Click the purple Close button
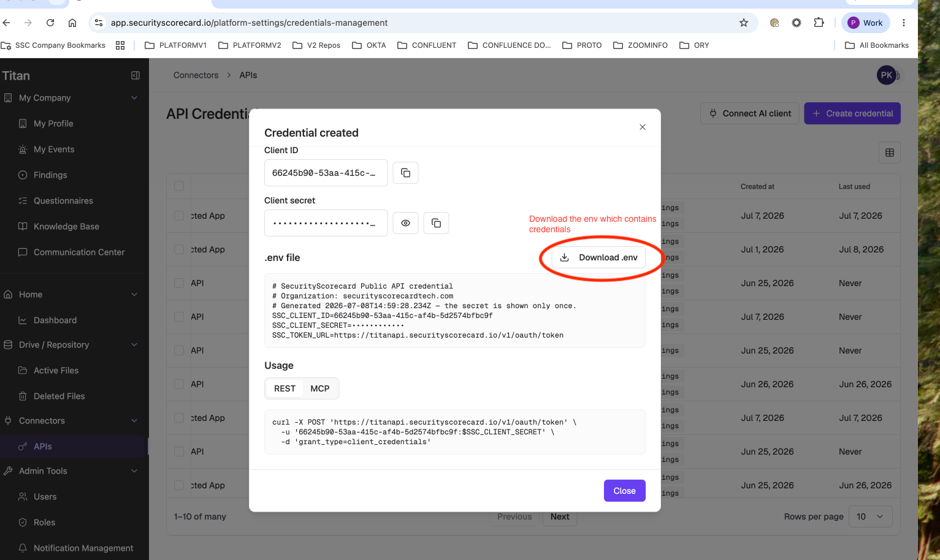This screenshot has width=940, height=560. coord(625,491)
